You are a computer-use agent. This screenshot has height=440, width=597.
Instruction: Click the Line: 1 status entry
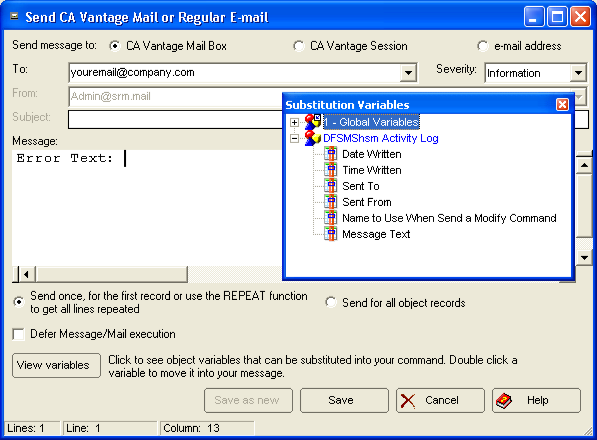(x=110, y=428)
